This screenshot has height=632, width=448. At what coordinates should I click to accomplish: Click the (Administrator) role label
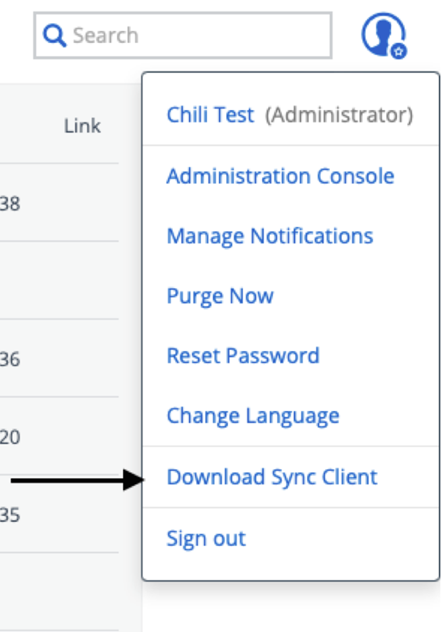[x=339, y=115]
